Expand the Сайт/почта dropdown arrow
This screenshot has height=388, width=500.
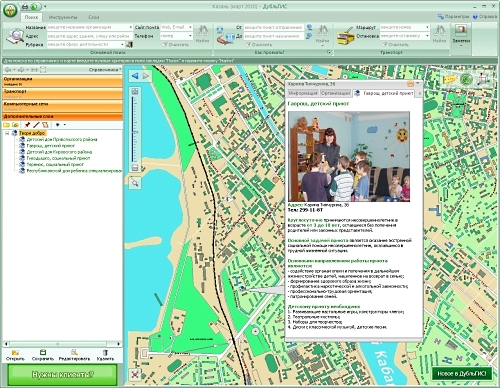point(190,27)
